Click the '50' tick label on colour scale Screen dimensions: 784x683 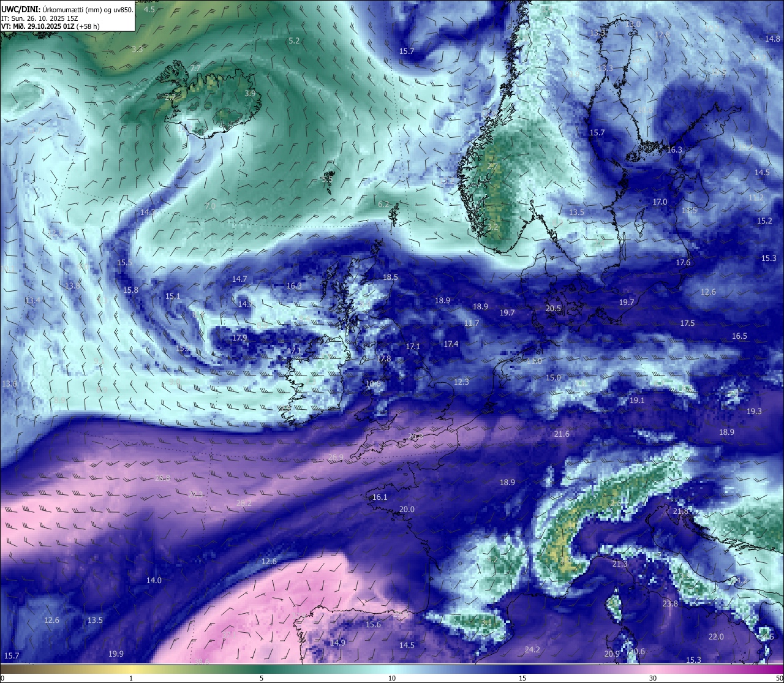pos(780,678)
